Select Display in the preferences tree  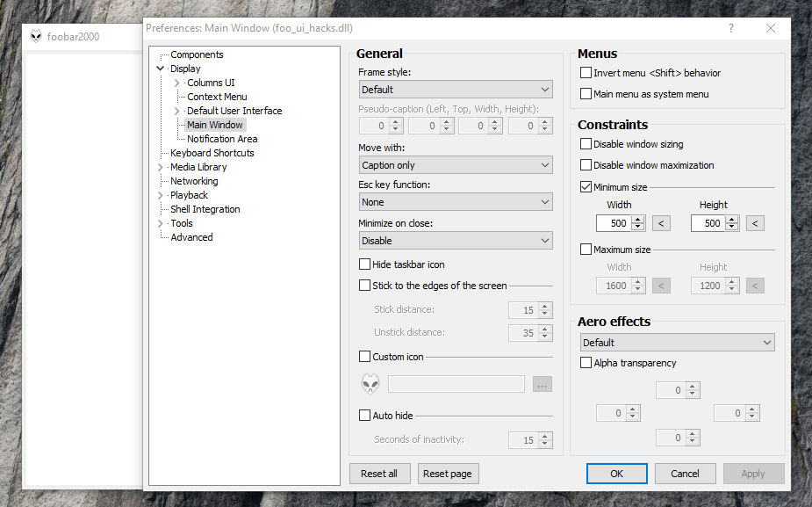(185, 69)
